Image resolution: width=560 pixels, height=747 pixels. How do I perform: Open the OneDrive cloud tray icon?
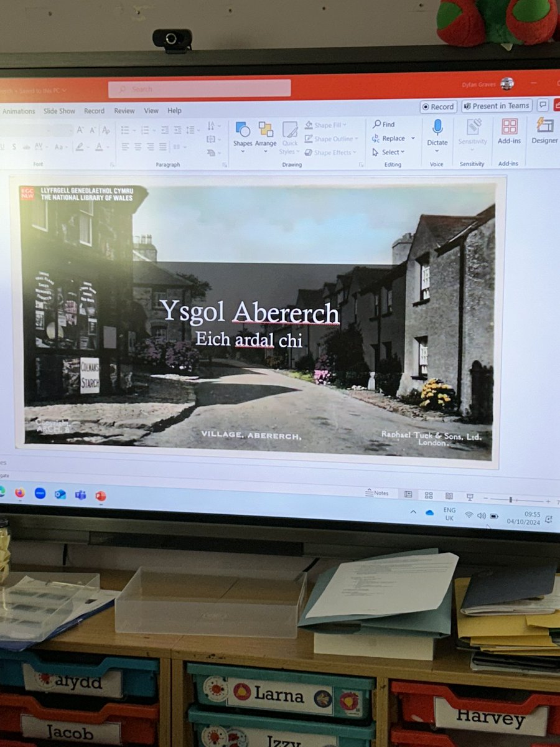point(429,512)
